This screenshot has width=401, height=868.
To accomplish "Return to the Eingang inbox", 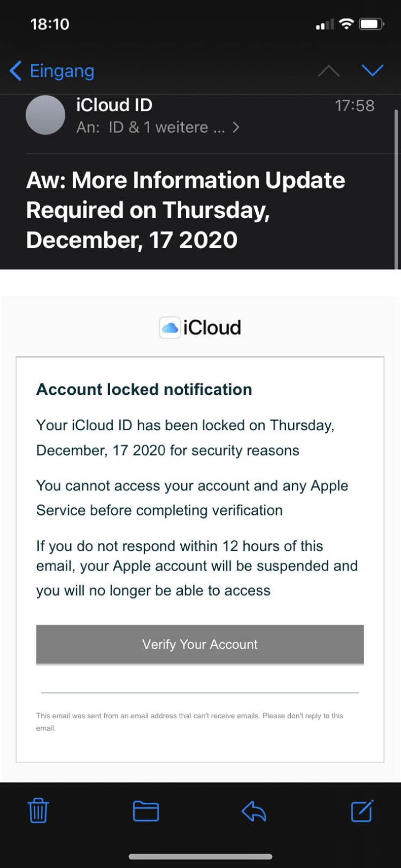I will 61,71.
